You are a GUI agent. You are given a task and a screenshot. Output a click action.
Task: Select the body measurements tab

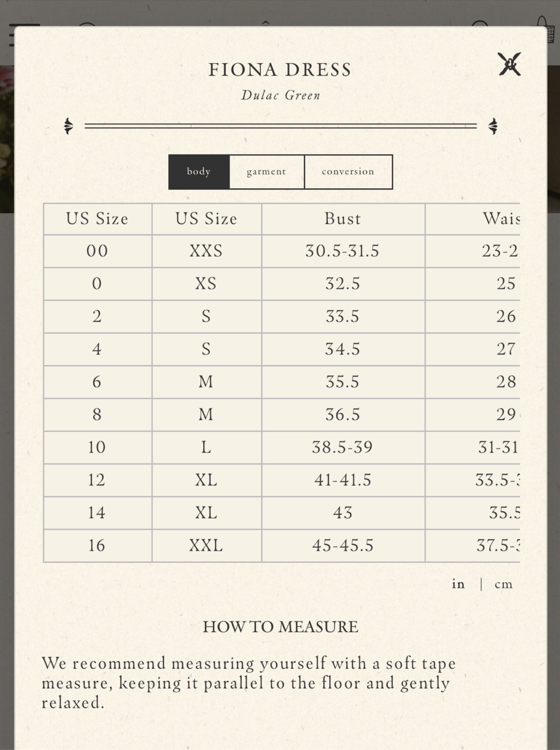pyautogui.click(x=199, y=172)
